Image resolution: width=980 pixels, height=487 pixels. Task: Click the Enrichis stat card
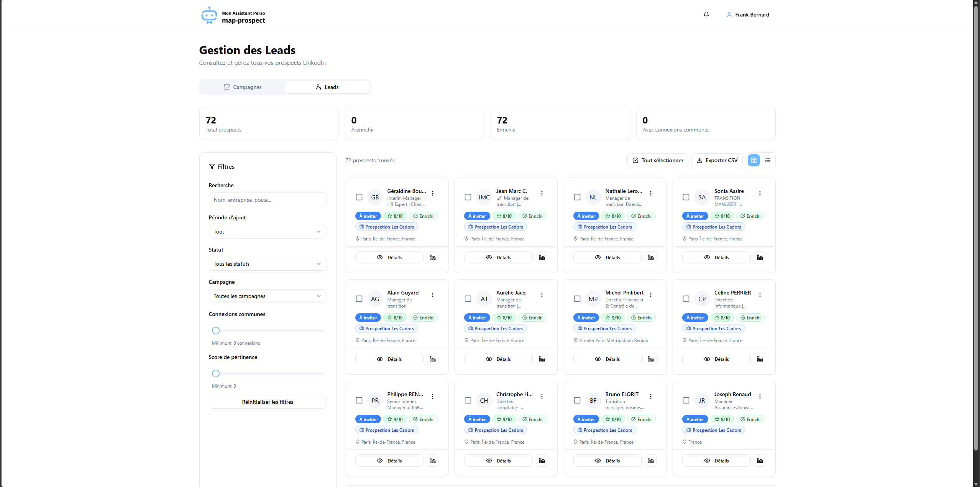[x=560, y=123]
